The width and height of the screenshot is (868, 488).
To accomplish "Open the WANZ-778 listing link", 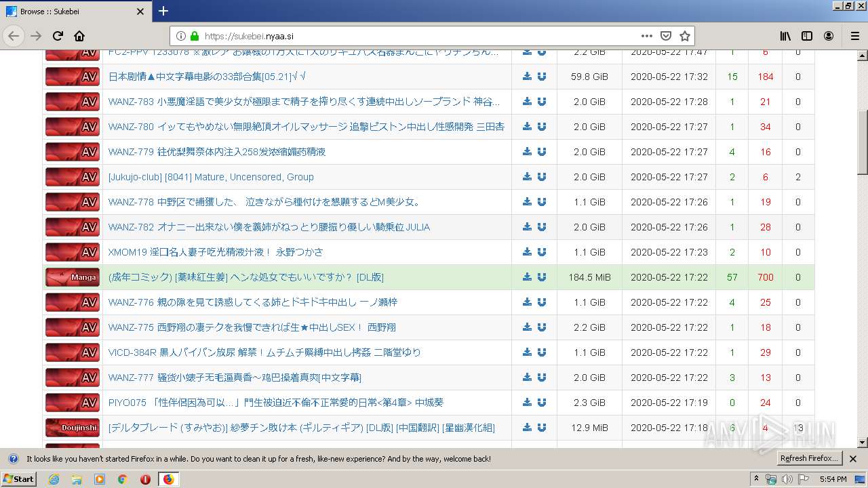I will pyautogui.click(x=265, y=202).
